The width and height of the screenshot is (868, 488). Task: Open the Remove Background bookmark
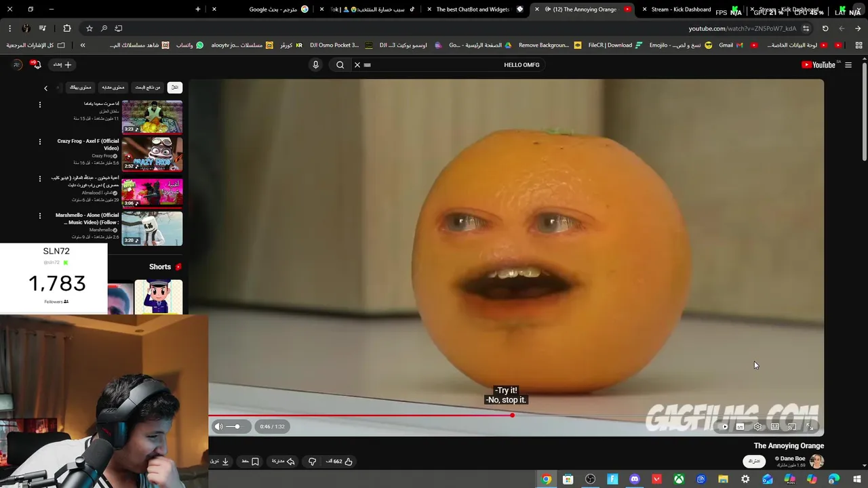pos(549,45)
